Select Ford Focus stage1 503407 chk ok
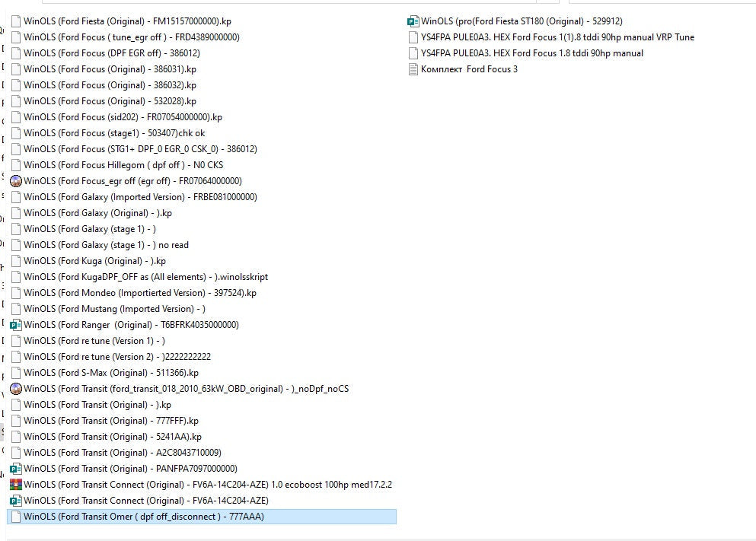This screenshot has height=541, width=756. (x=114, y=133)
